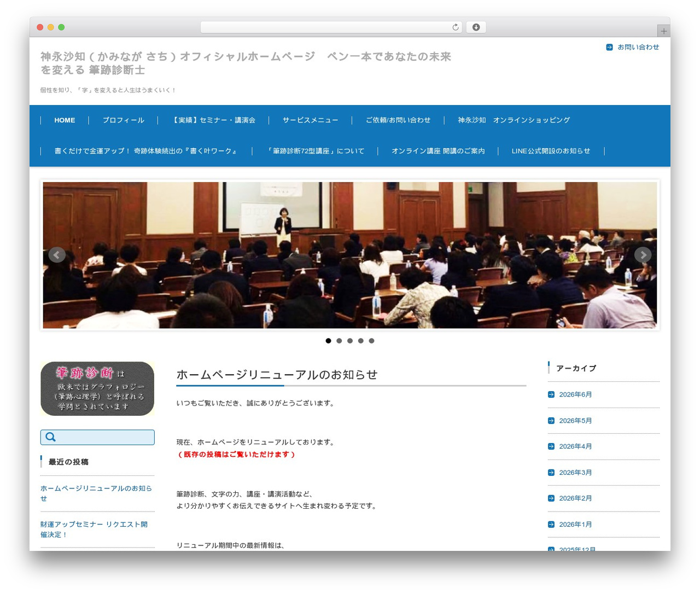Open ご依頼/お問い合わせ menu item
This screenshot has width=700, height=593.
pos(398,120)
